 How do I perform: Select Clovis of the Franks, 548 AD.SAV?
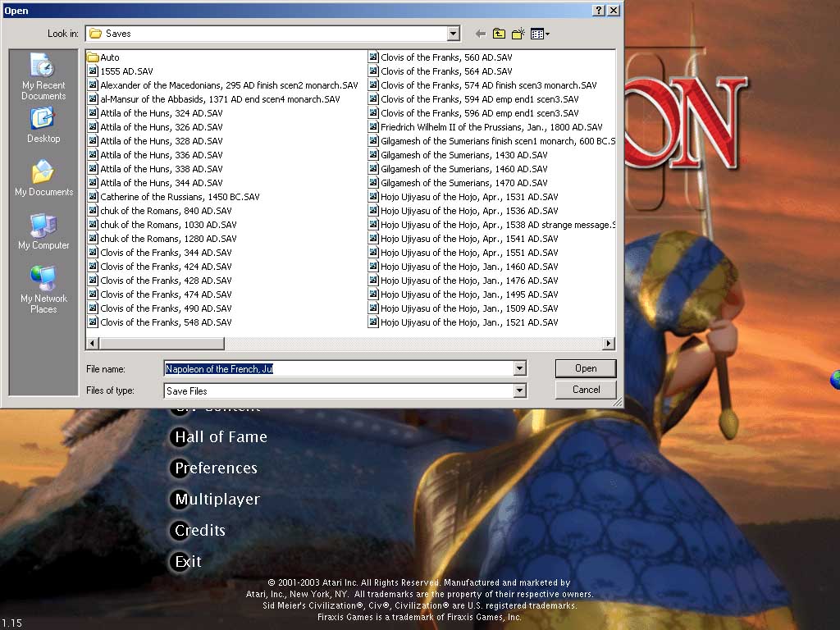pyautogui.click(x=166, y=322)
